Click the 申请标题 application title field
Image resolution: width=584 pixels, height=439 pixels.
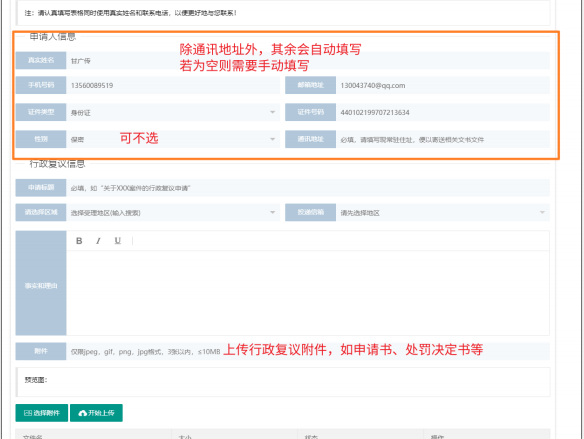(308, 188)
